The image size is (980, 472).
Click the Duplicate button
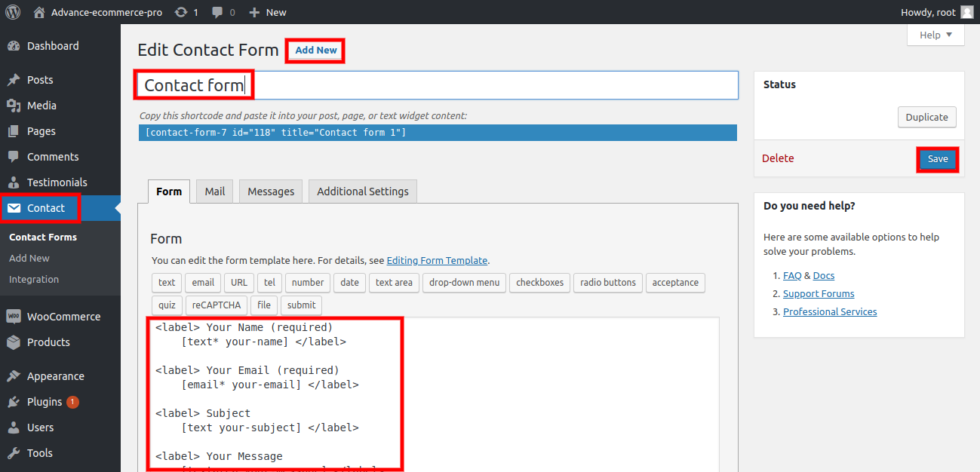coord(926,118)
